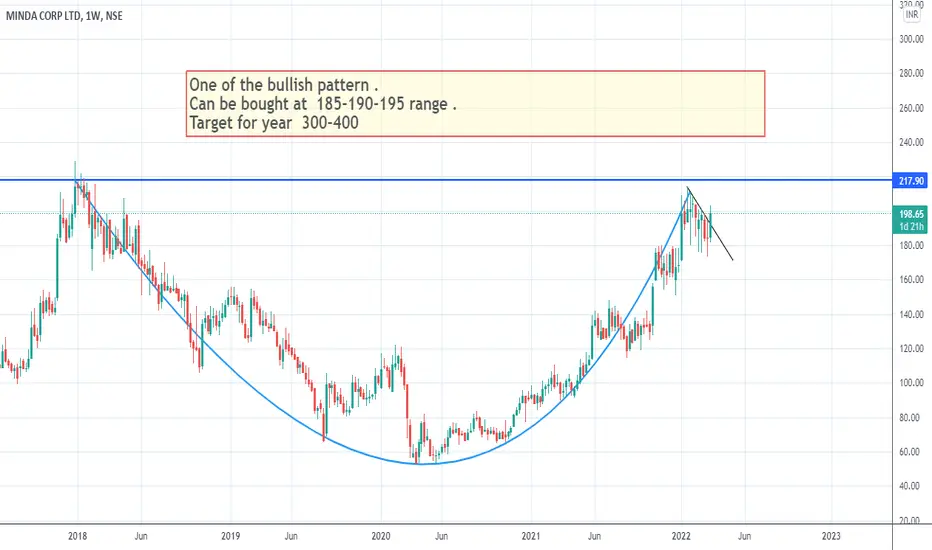
Task: Click the 198.65 current price label
Action: (x=911, y=213)
